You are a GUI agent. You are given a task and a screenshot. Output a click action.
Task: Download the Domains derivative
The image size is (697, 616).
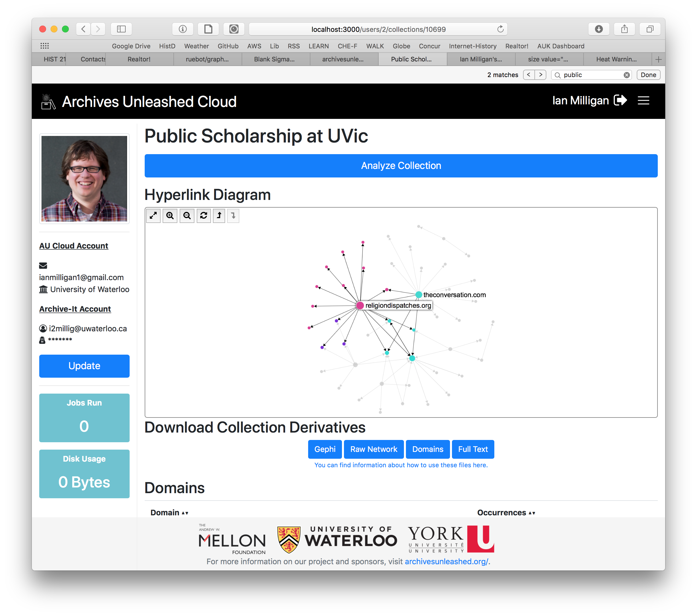pos(428,449)
